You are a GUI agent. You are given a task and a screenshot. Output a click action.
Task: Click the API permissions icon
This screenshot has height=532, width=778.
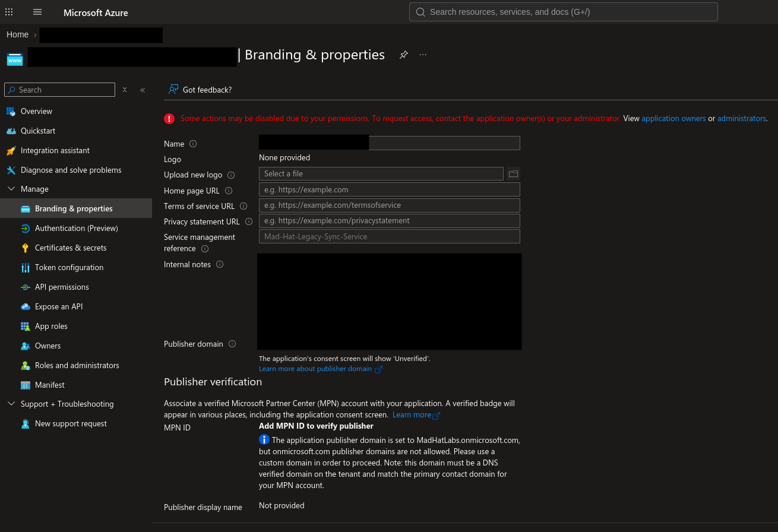click(25, 287)
